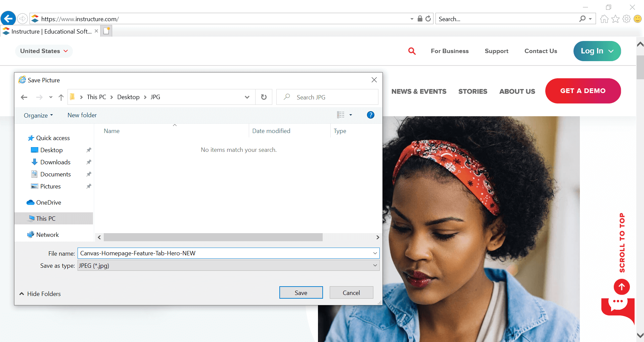This screenshot has height=342, width=644.
Task: Open the Instructure browser tab
Action: (x=50, y=32)
